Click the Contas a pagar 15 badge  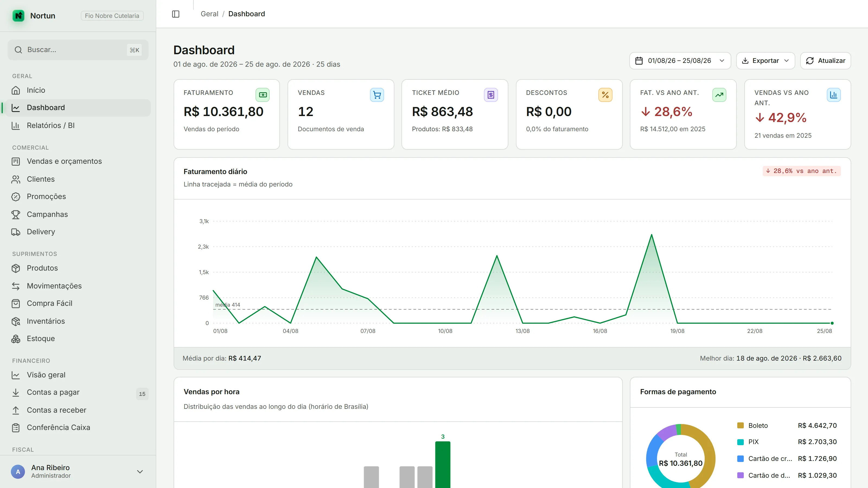142,394
